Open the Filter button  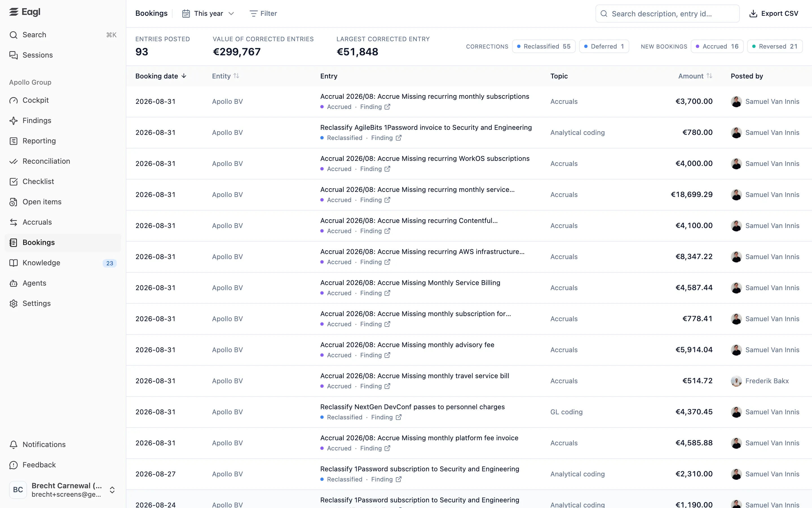pyautogui.click(x=263, y=14)
